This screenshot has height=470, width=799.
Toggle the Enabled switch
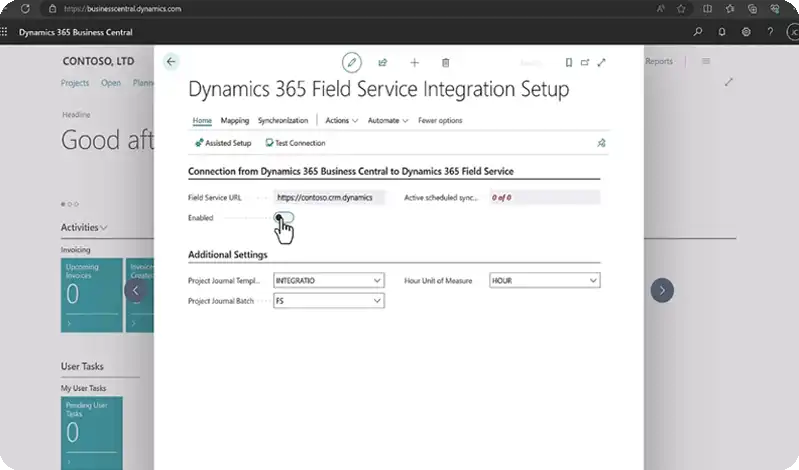click(x=284, y=218)
